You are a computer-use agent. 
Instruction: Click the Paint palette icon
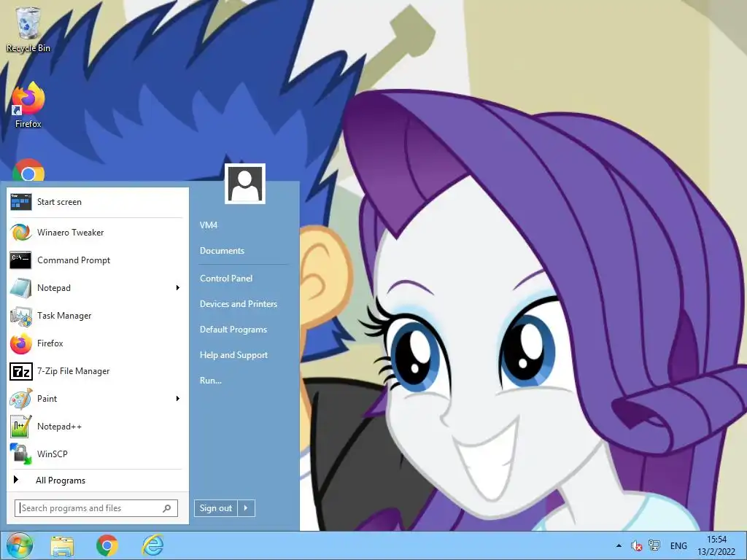pyautogui.click(x=21, y=399)
